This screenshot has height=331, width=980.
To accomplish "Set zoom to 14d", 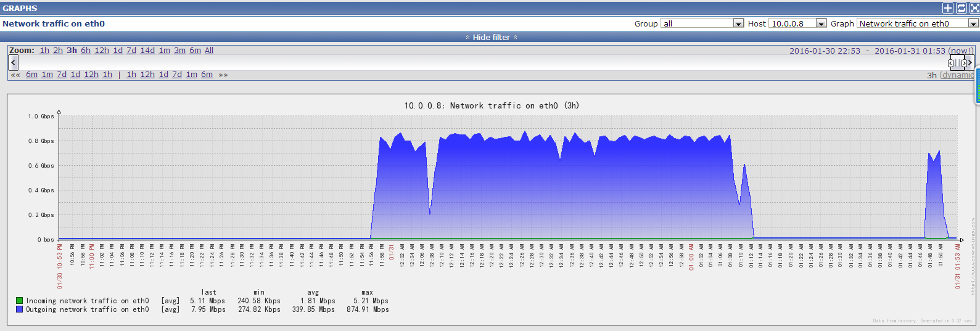I will pyautogui.click(x=147, y=51).
